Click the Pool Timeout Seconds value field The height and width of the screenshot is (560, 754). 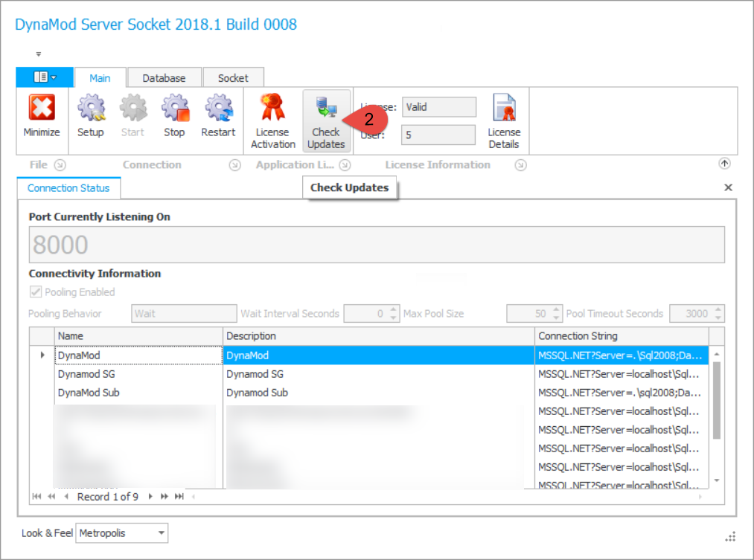[x=691, y=314]
